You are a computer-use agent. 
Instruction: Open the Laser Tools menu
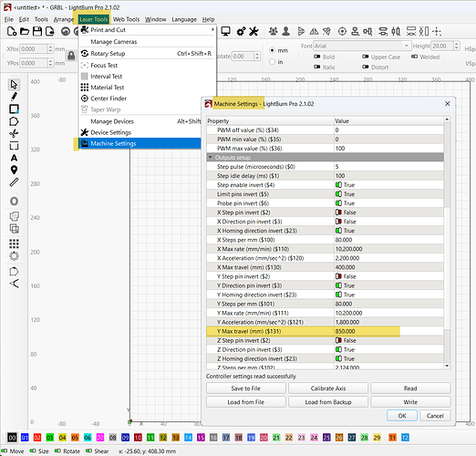pyautogui.click(x=94, y=19)
